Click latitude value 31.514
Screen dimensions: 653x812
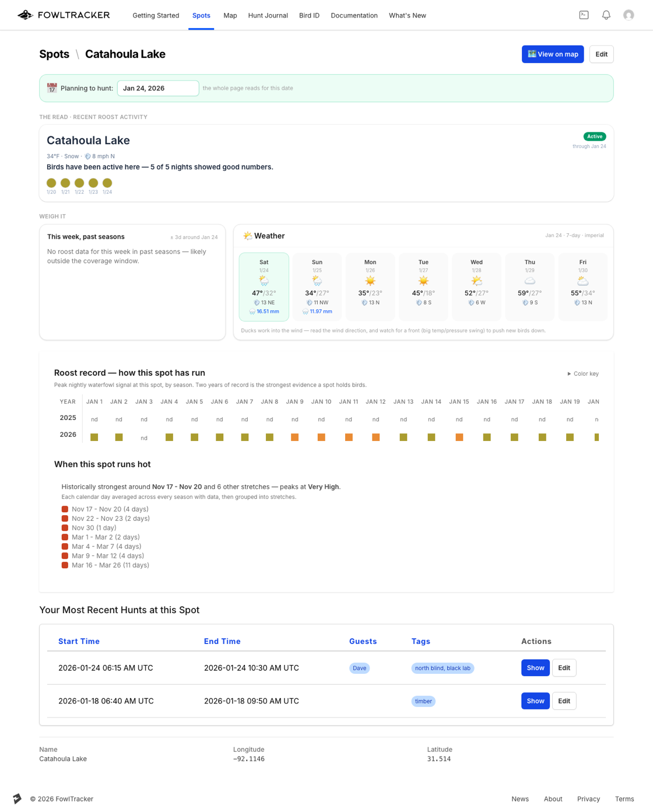[439, 759]
